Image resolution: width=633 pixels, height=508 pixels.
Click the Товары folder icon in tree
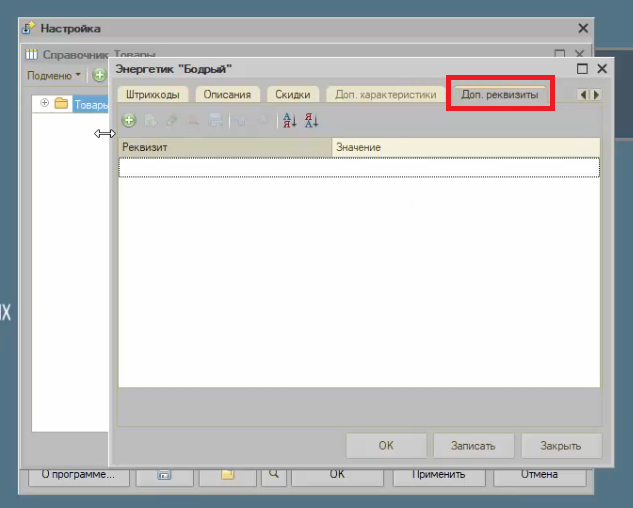(61, 104)
